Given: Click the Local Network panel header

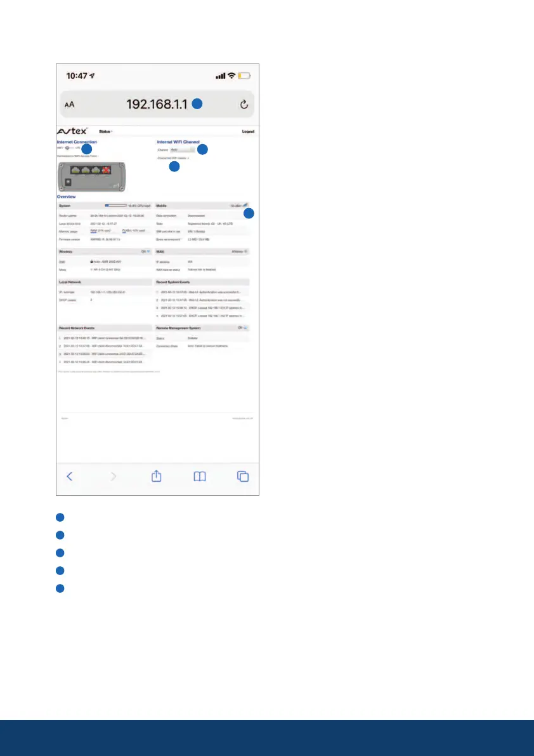Looking at the screenshot, I should (105, 282).
